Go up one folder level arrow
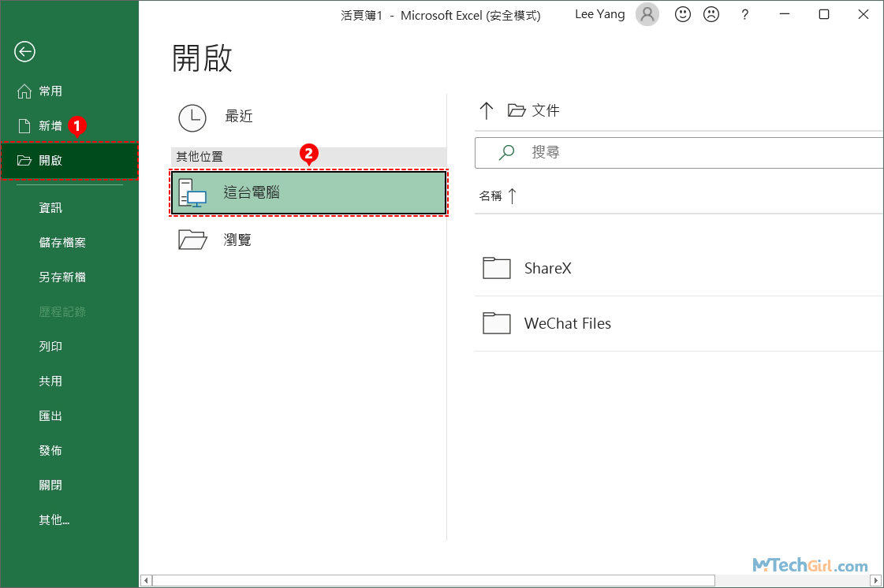 click(487, 110)
